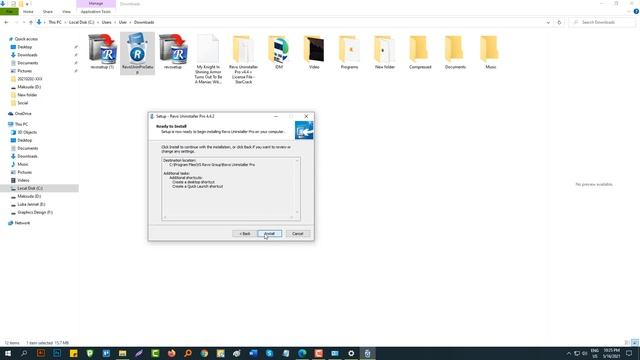
Task: Open the Programs folder
Action: (x=349, y=52)
